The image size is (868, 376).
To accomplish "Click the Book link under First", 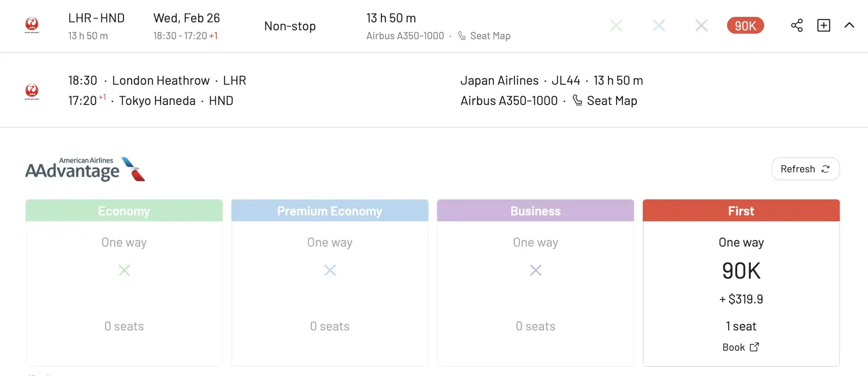I will point(741,347).
